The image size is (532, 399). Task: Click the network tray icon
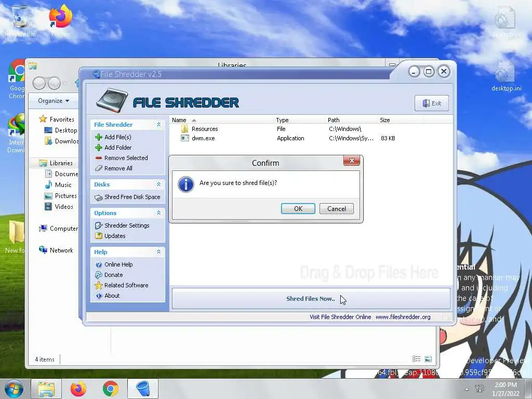[x=480, y=389]
